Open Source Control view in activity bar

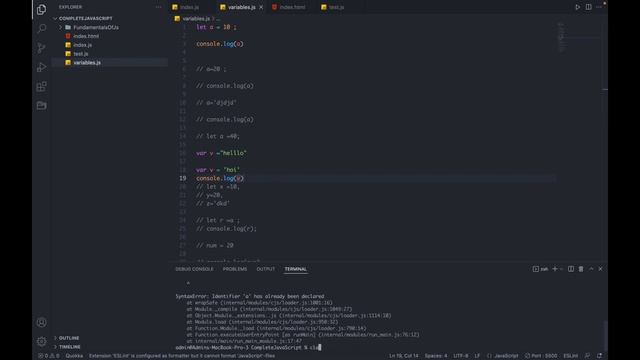tap(41, 48)
